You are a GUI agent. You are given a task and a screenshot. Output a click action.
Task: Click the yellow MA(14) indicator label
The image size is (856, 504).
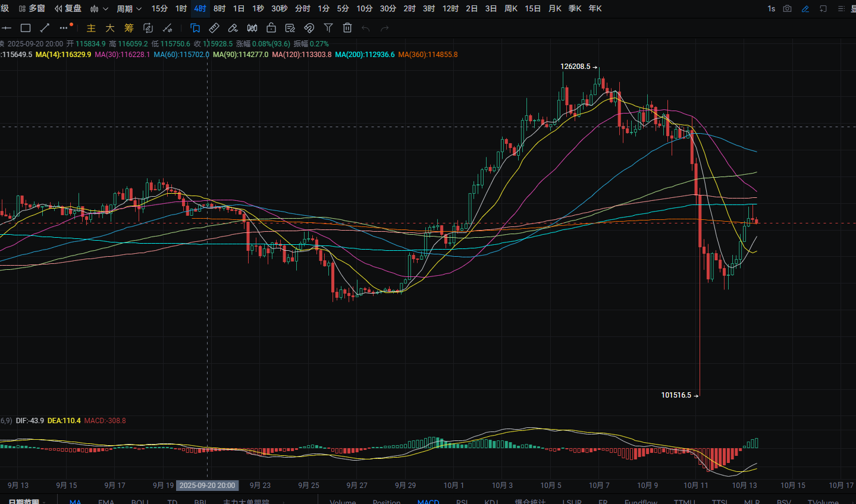(63, 55)
